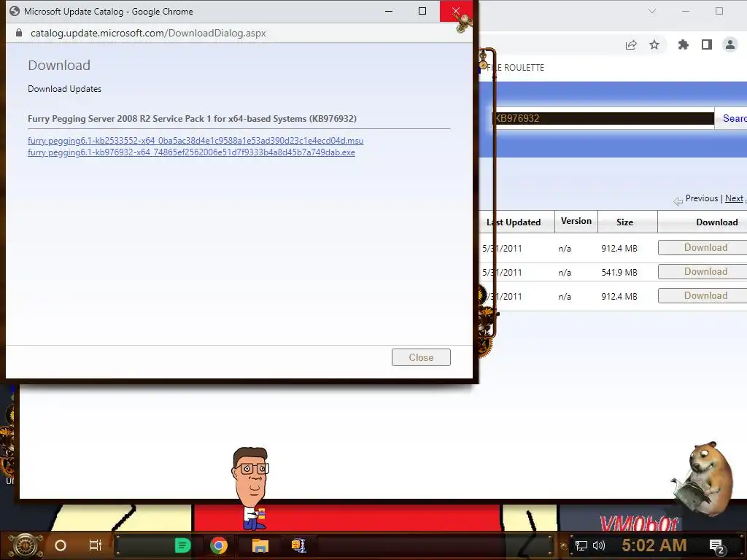Viewport: 747px width, 560px height.
Task: Bookmark this page with the star icon
Action: pyautogui.click(x=654, y=44)
